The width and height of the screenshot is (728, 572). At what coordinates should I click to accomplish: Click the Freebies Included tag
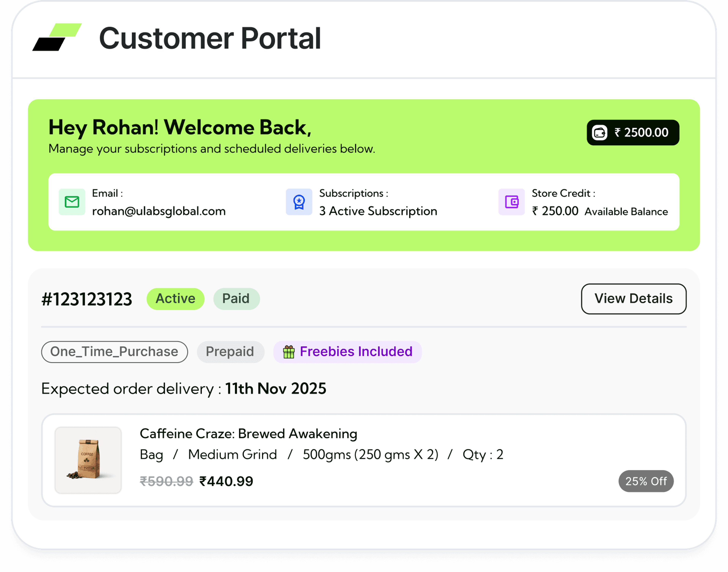[x=348, y=352]
